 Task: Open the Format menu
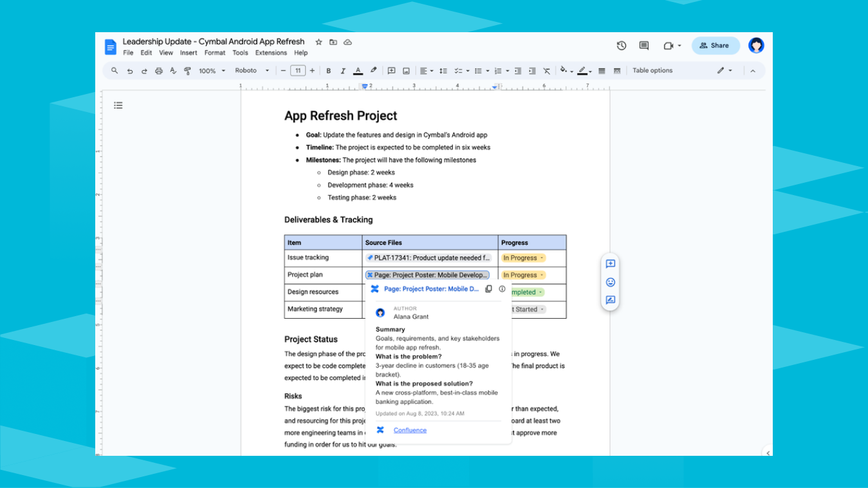pyautogui.click(x=214, y=52)
